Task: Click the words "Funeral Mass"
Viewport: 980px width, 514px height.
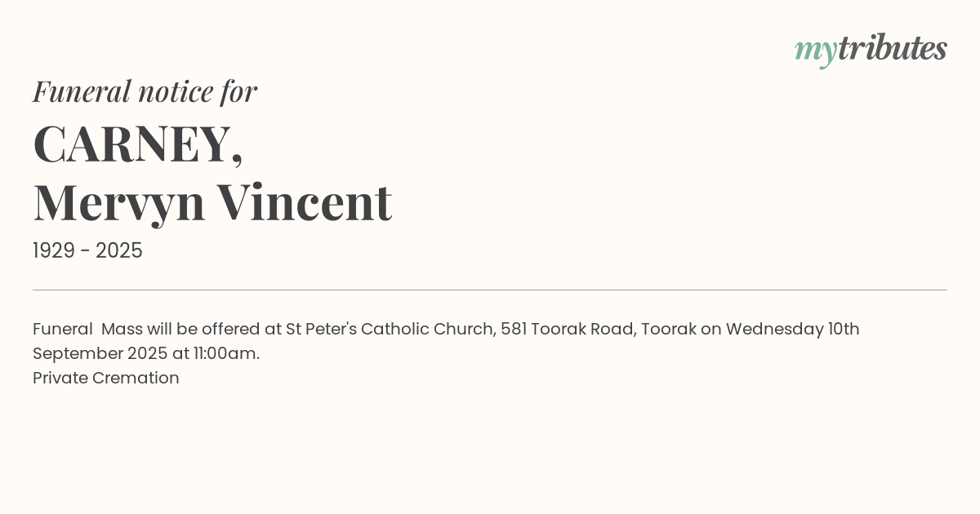Action: [87, 329]
